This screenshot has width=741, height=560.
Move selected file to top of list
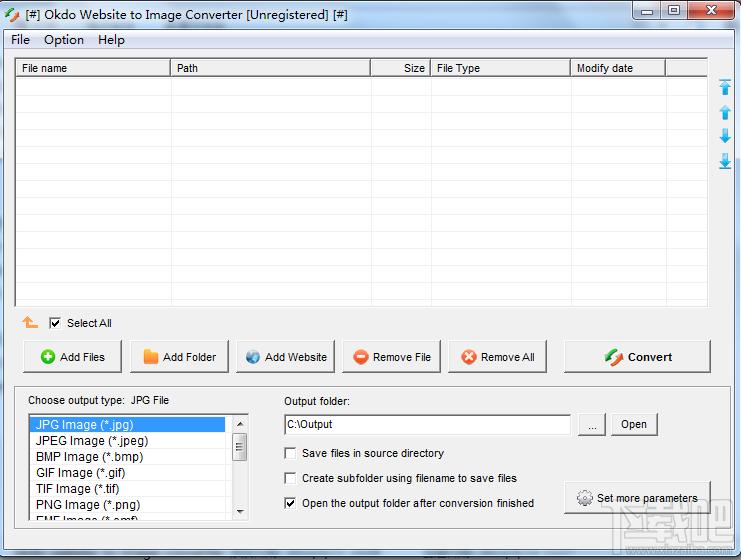click(x=725, y=87)
